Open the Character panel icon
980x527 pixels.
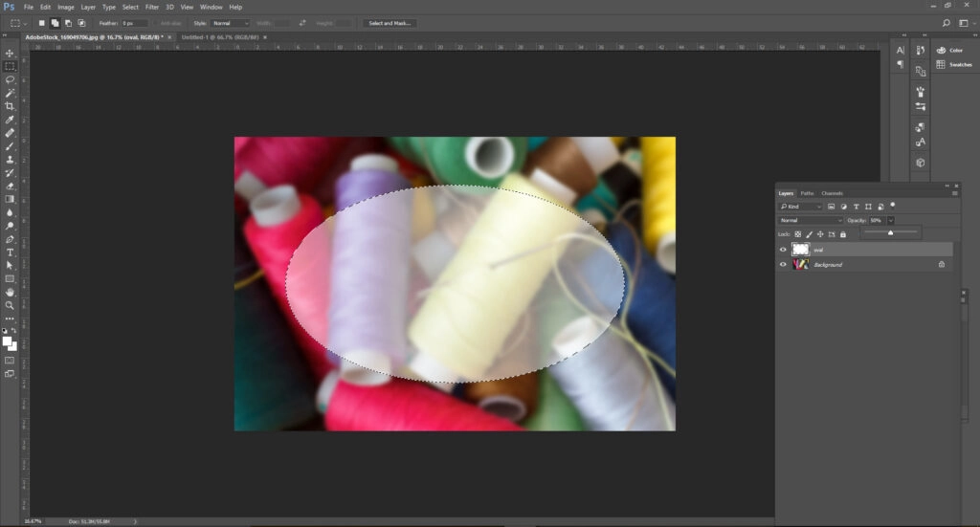(900, 50)
